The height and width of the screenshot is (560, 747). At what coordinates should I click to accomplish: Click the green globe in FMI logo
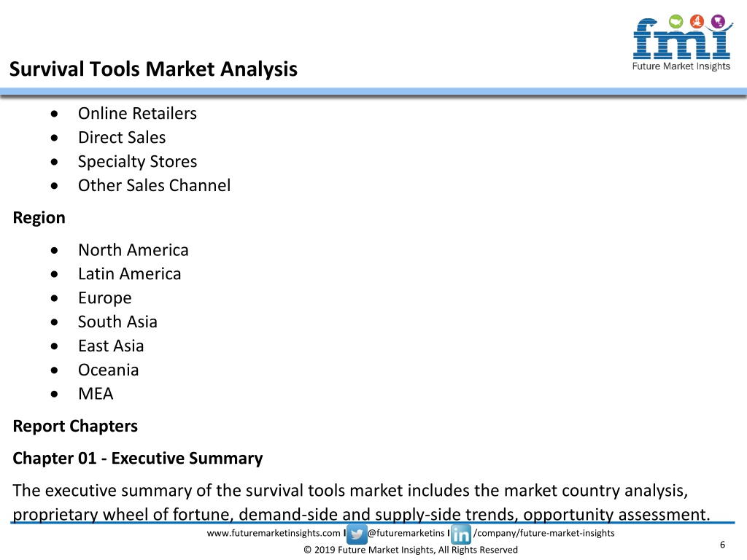pos(676,21)
